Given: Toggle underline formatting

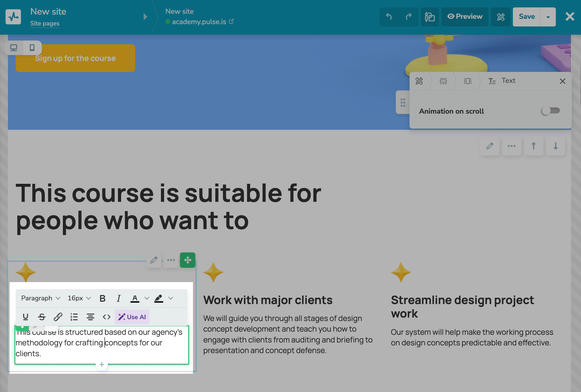Looking at the screenshot, I should 25,317.
